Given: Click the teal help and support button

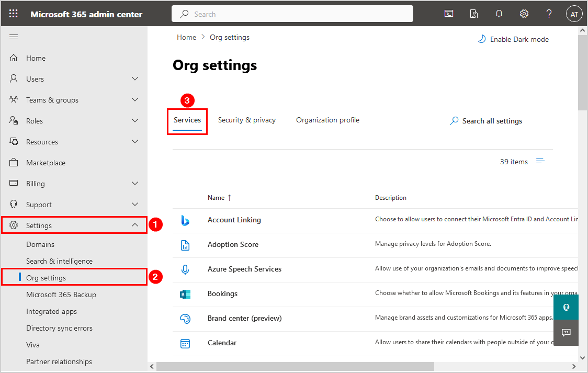Looking at the screenshot, I should click(x=566, y=308).
